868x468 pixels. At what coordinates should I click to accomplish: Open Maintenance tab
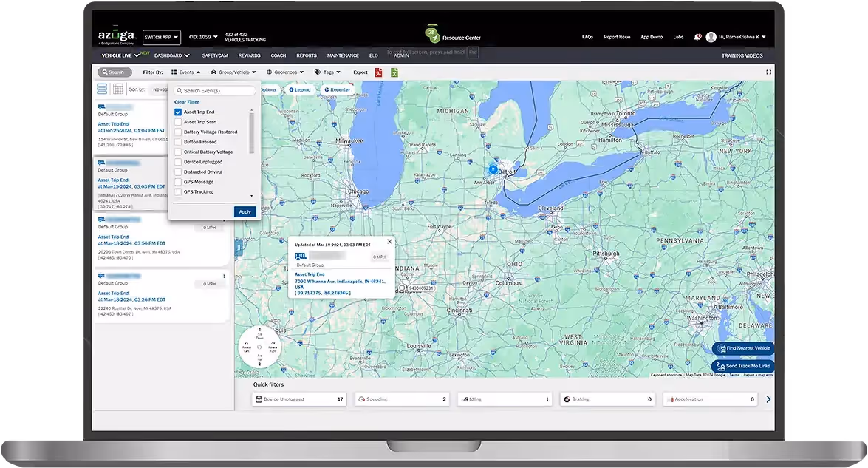(343, 55)
